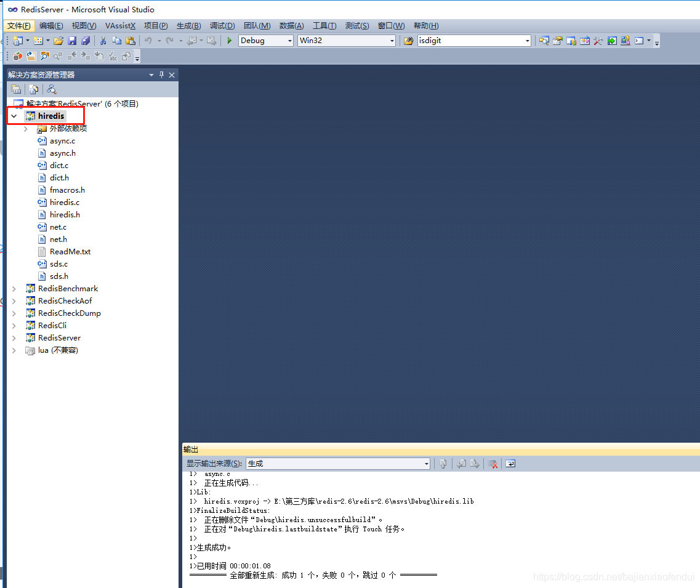Select sds.c in the hiredis project

[58, 264]
